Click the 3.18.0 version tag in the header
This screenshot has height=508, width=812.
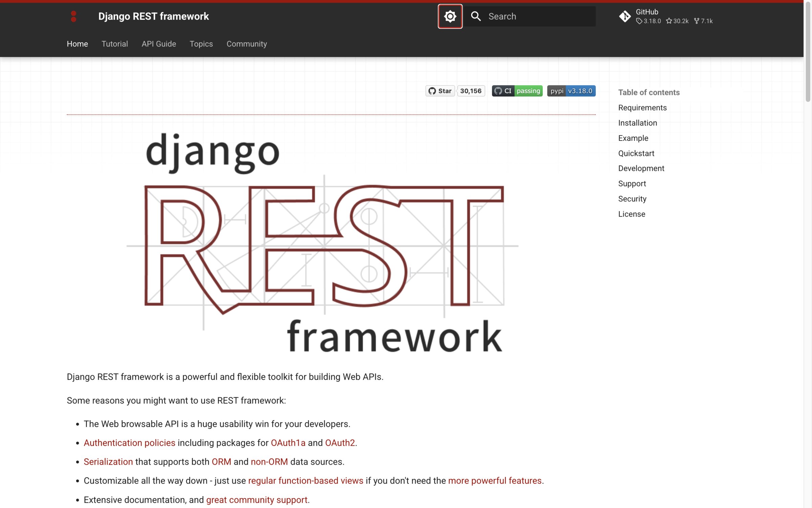click(x=649, y=21)
